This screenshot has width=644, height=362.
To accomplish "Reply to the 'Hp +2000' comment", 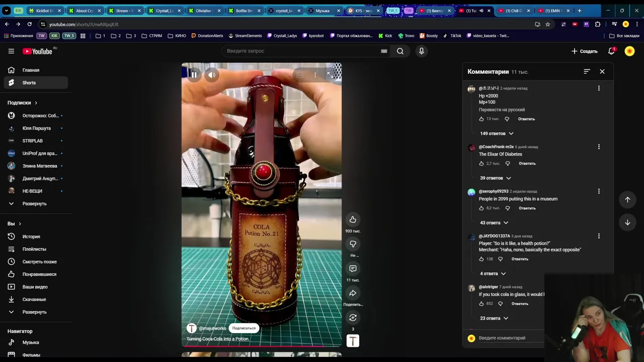I will click(526, 119).
